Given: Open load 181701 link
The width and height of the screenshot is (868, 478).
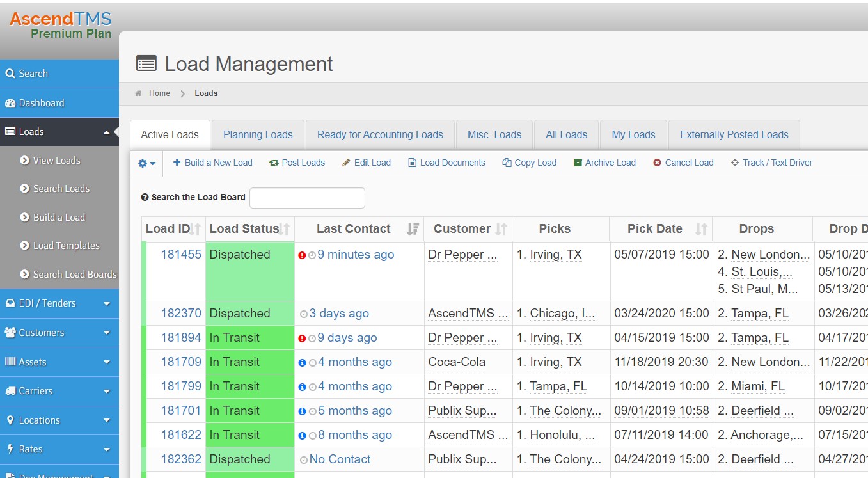Looking at the screenshot, I should point(181,411).
